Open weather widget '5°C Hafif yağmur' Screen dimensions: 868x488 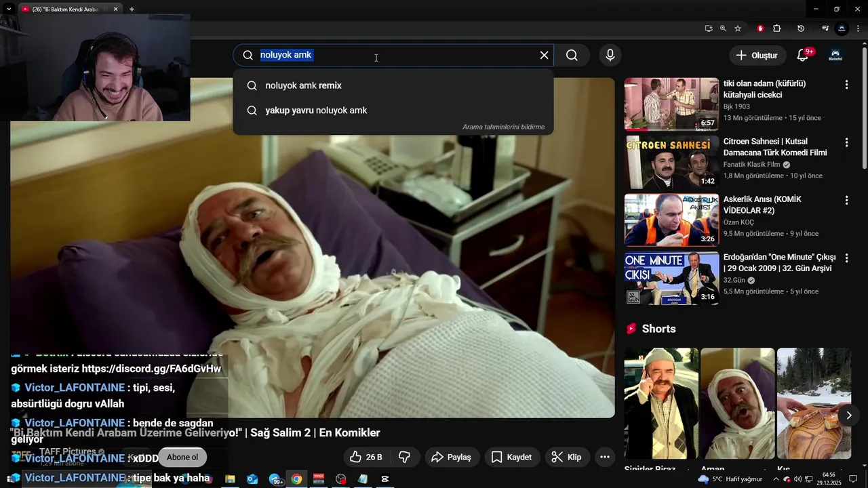[x=731, y=479]
